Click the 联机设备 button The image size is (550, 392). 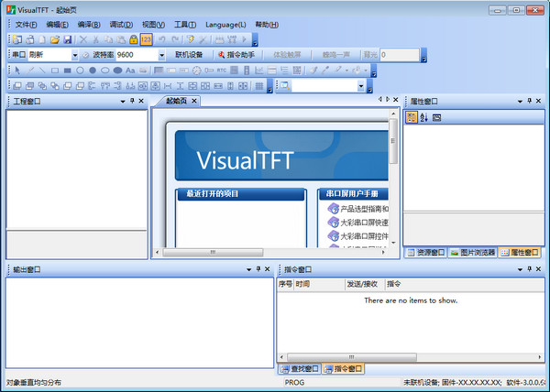point(189,55)
